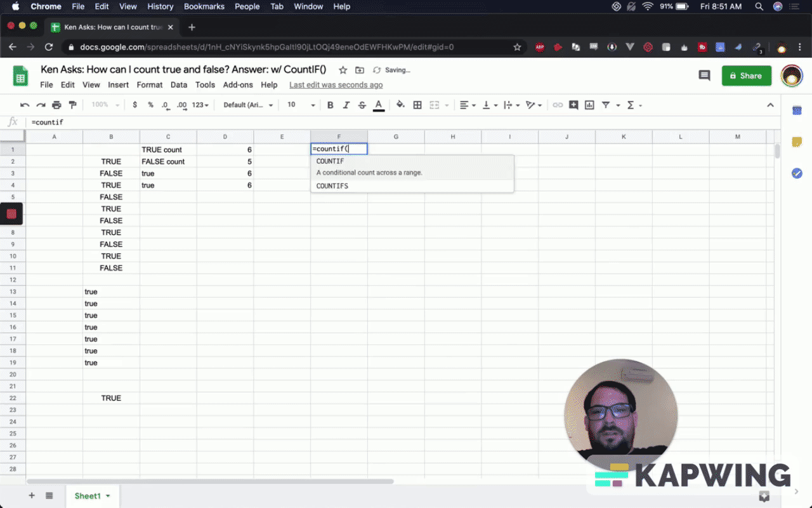Screen dimensions: 812x508
Task: Open the text color picker
Action: click(x=379, y=105)
